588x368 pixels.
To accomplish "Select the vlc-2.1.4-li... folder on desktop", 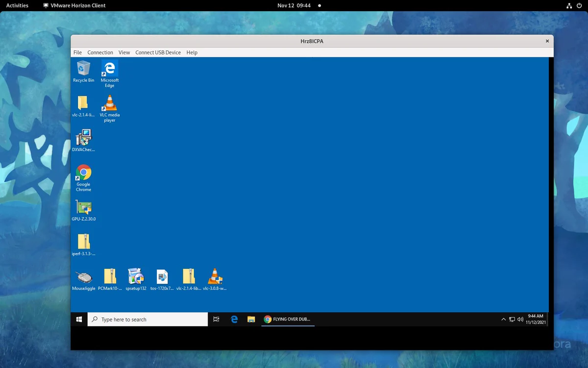I will (83, 106).
